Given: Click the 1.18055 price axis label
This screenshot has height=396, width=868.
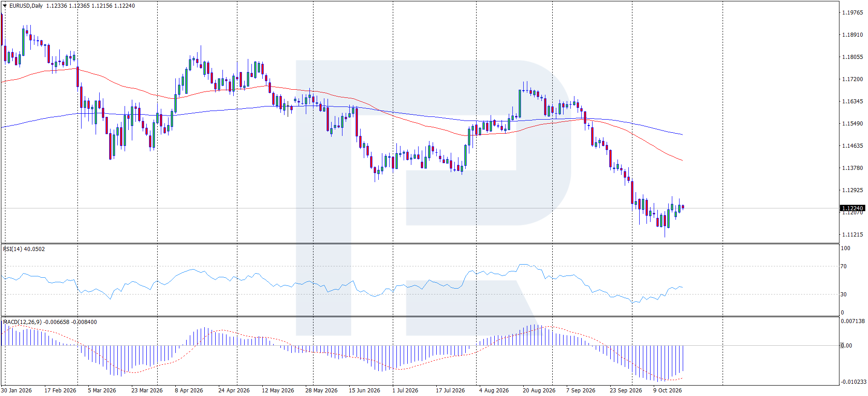Looking at the screenshot, I should [x=852, y=57].
